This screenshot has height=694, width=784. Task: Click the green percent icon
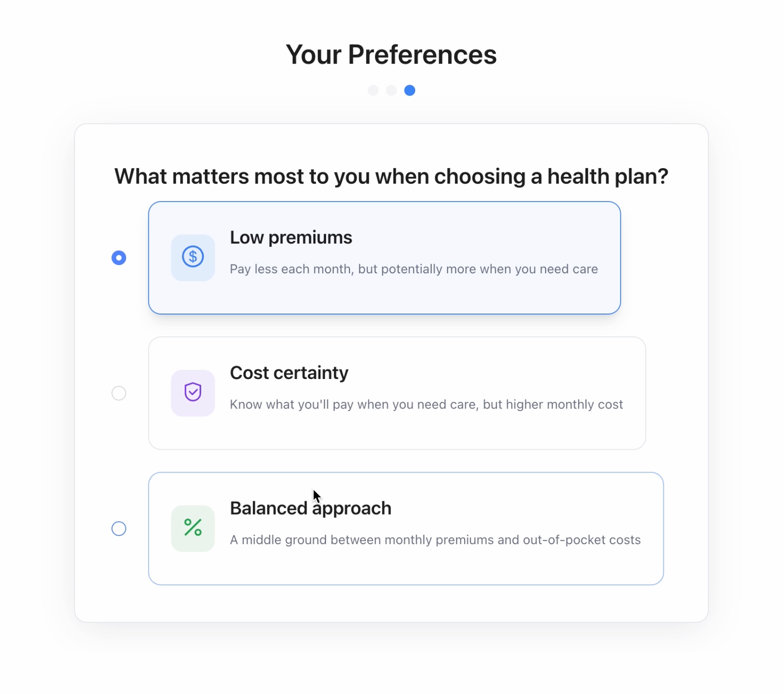pyautogui.click(x=193, y=528)
